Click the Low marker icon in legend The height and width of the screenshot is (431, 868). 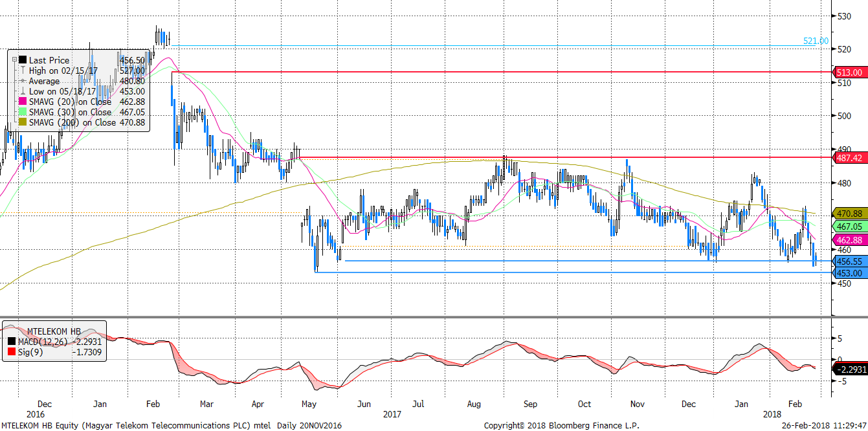click(23, 91)
